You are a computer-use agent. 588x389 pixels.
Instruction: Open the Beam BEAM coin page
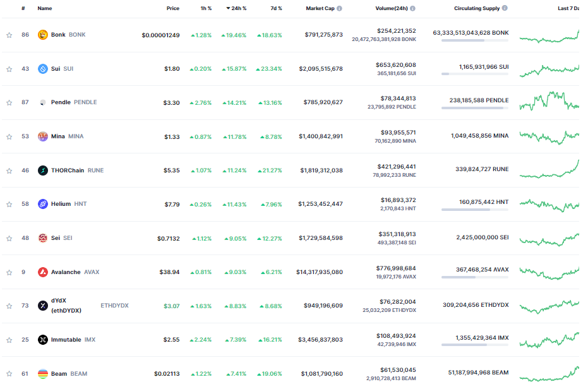[x=69, y=374]
